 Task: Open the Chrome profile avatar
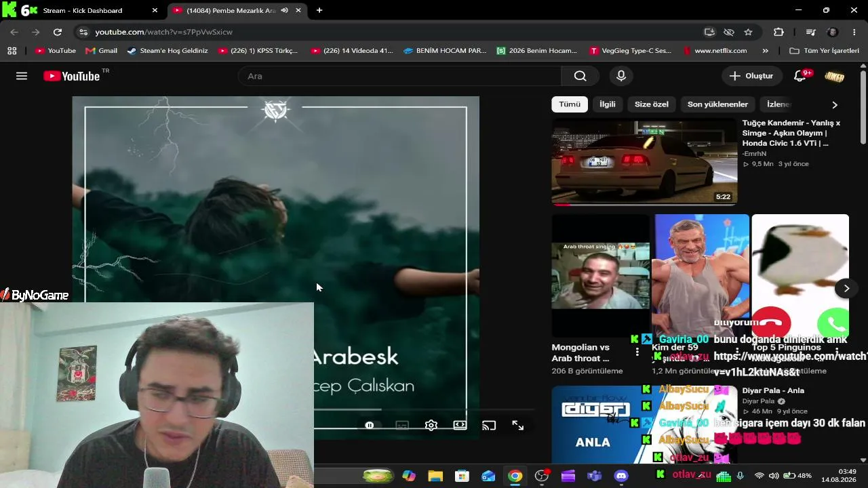(833, 32)
